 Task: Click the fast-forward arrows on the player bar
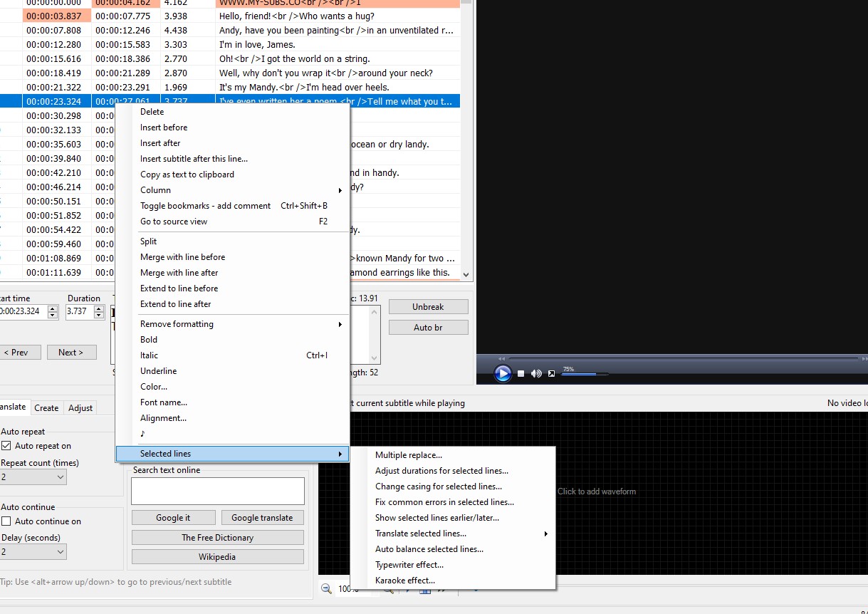tap(501, 358)
